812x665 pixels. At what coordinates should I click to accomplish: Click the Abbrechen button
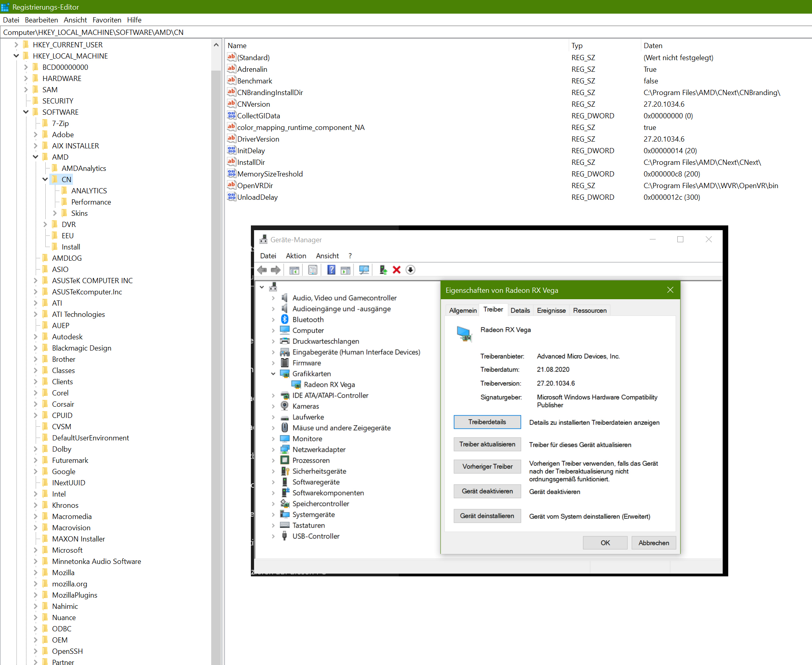tap(653, 543)
